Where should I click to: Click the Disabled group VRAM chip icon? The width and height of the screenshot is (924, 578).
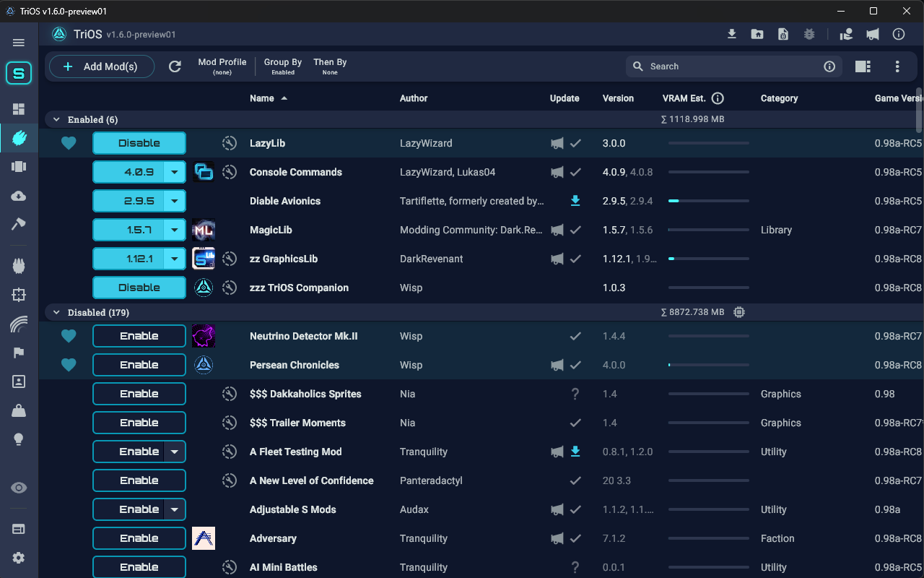click(738, 312)
